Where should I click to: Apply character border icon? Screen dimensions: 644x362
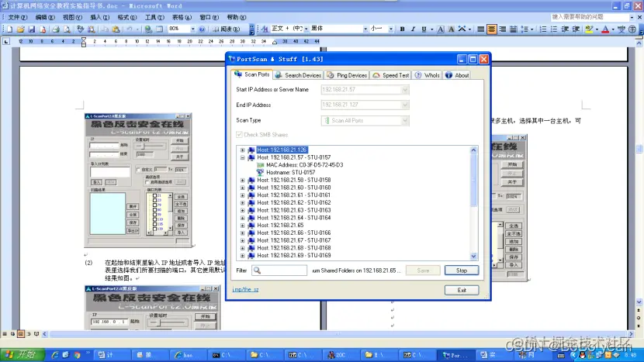coord(440,29)
